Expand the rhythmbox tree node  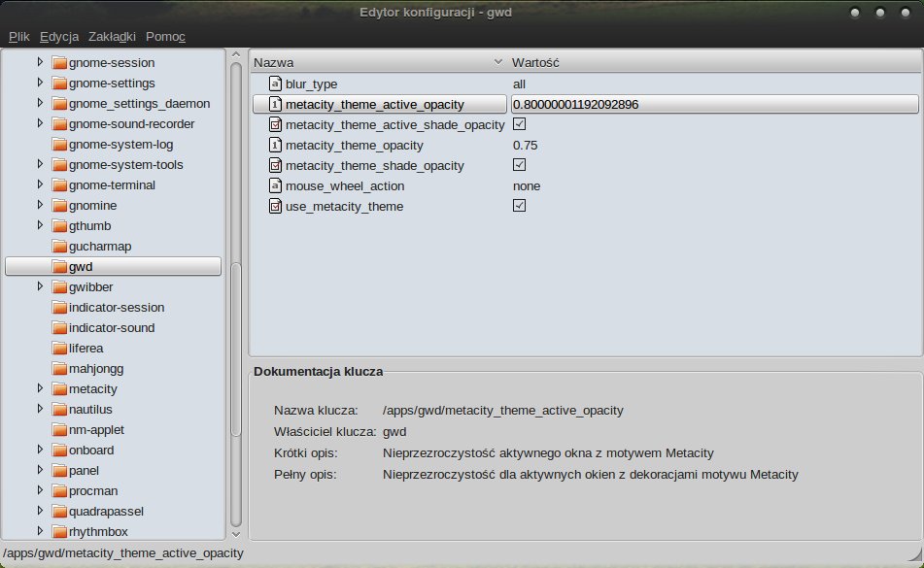tap(40, 531)
